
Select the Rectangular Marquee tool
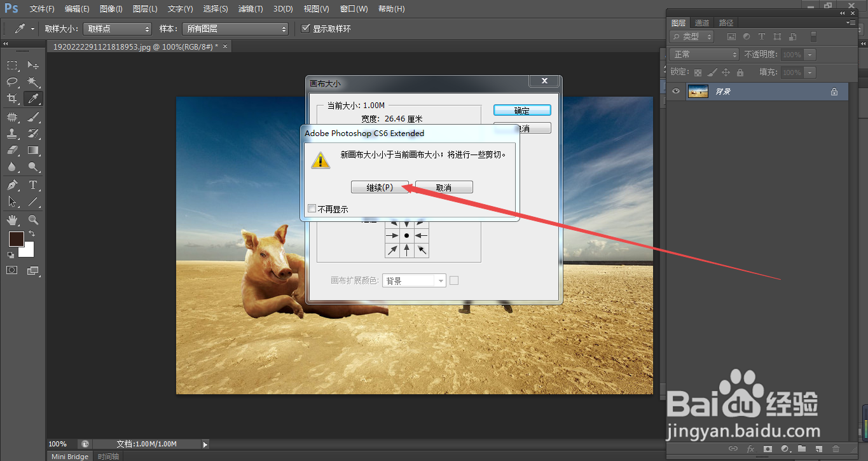coord(12,65)
